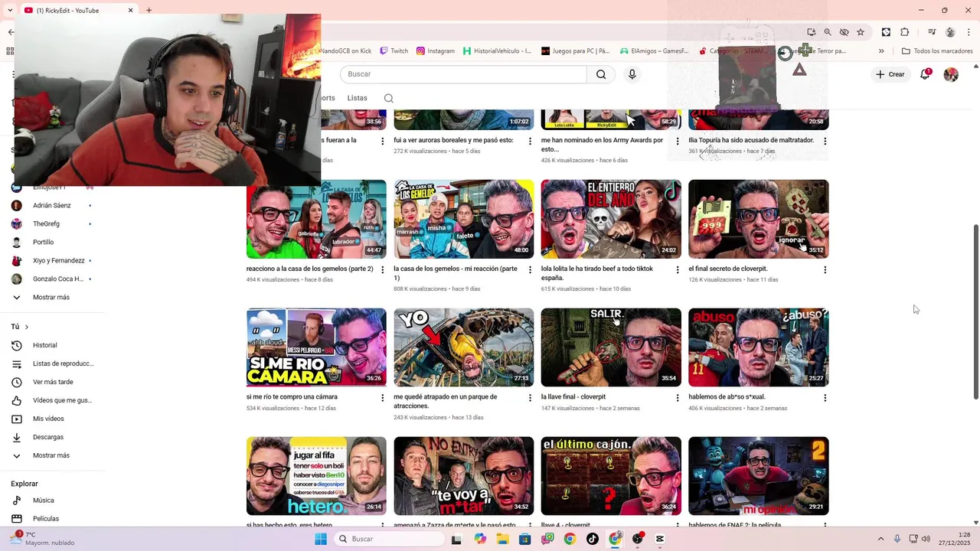
Task: Open options menu for 'la llave final - cloverpit'
Action: [x=678, y=398]
